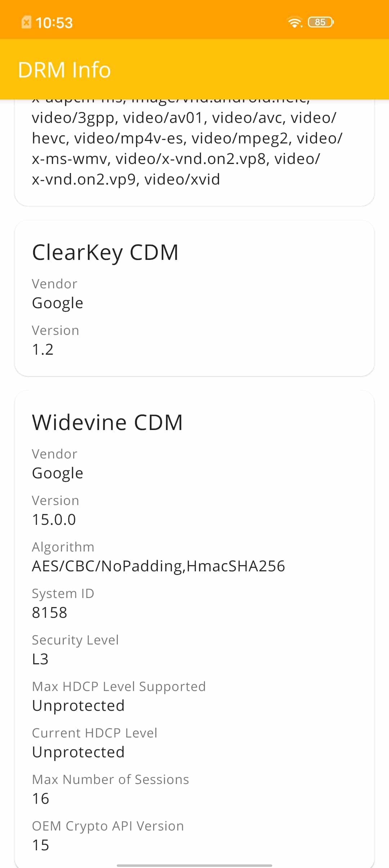Viewport: 389px width, 868px height.
Task: Tap the Max Number of Sessions value 16
Action: 41,798
